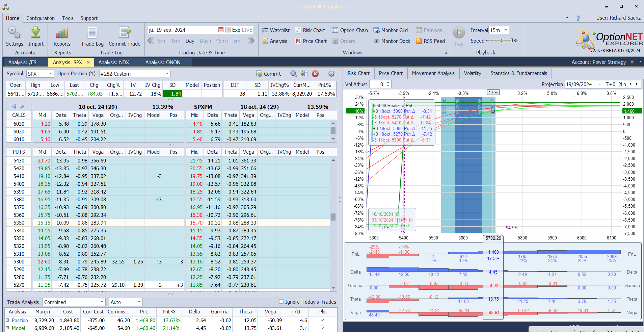644x332 pixels.
Task: Click the green split-columns icon near Commit
Action: [304, 74]
